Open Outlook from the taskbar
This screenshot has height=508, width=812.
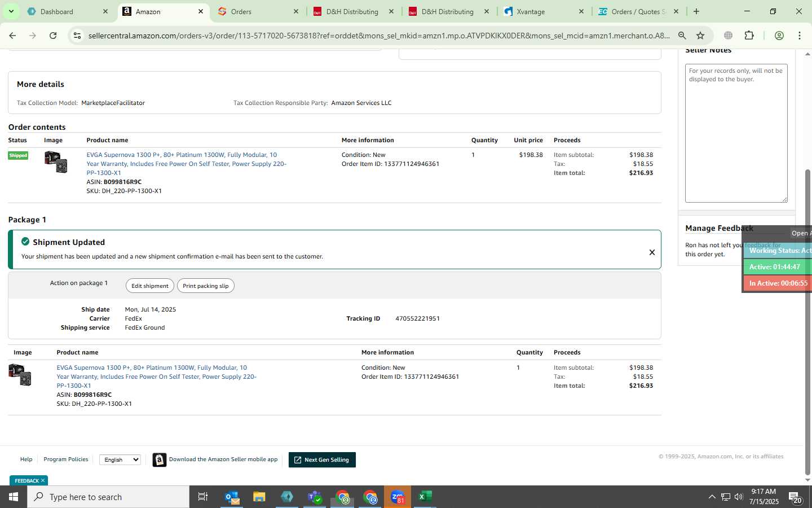pyautogui.click(x=232, y=497)
